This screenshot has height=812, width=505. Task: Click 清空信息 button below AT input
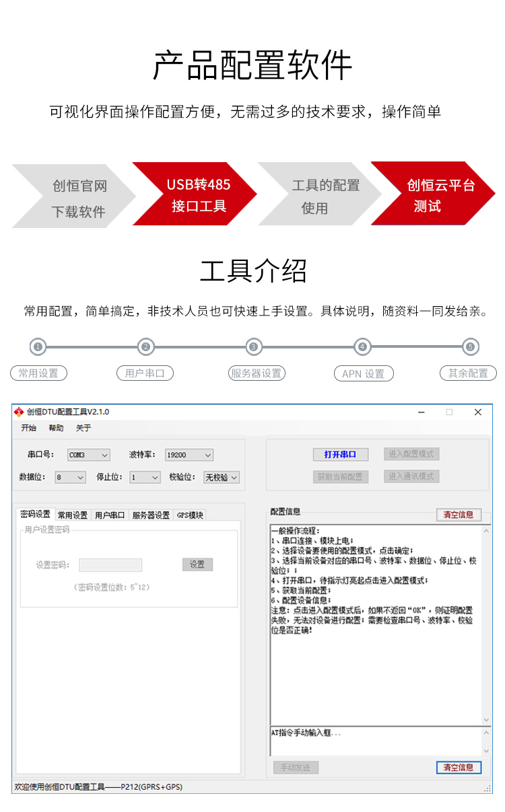(459, 767)
